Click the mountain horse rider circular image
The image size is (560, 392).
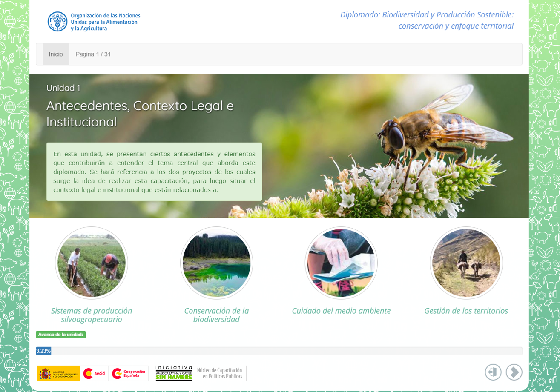[466, 263]
